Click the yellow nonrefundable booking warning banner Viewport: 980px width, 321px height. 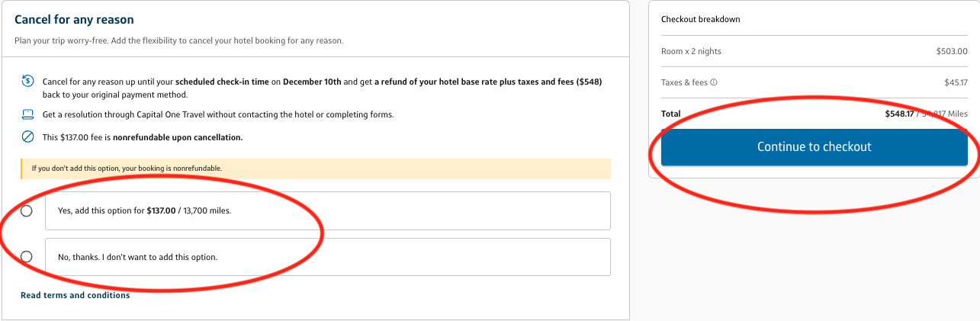point(316,169)
